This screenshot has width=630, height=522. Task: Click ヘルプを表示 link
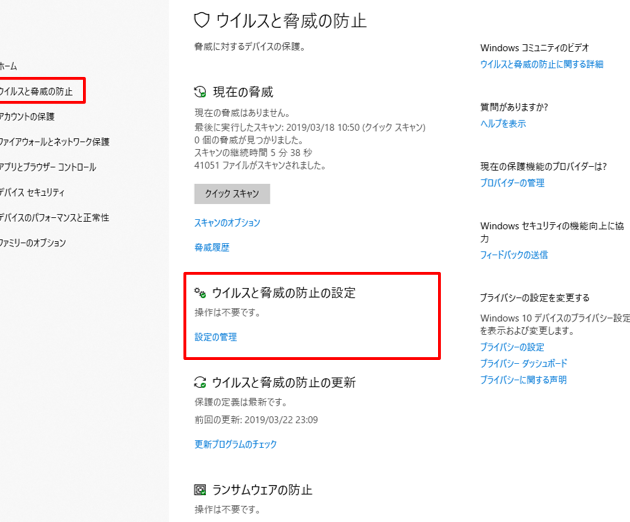click(502, 124)
